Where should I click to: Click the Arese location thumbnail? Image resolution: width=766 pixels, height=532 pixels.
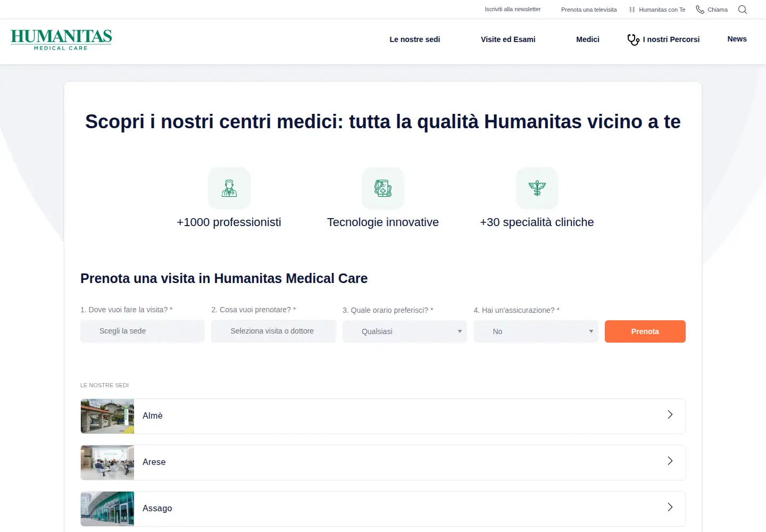point(107,462)
